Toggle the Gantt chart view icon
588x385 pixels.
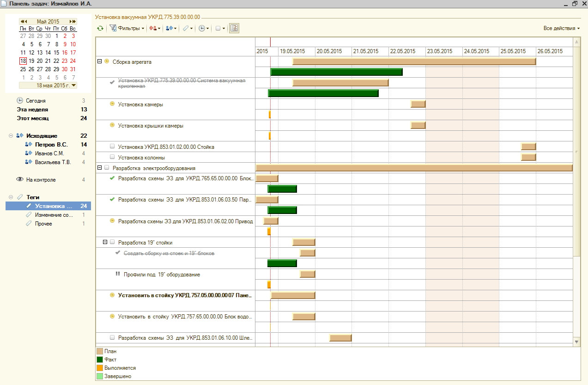click(234, 28)
